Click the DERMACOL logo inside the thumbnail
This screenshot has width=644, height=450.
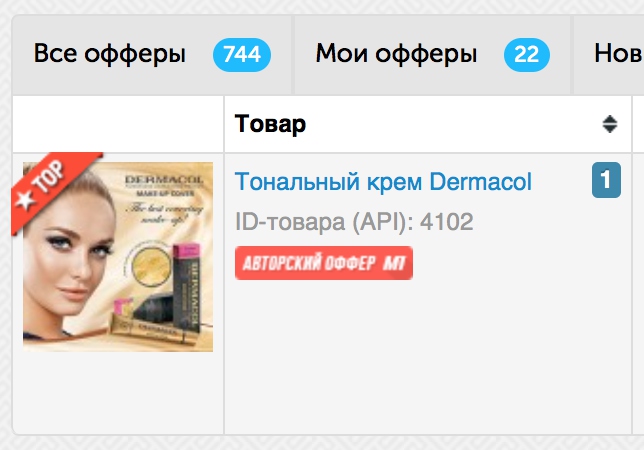point(164,180)
